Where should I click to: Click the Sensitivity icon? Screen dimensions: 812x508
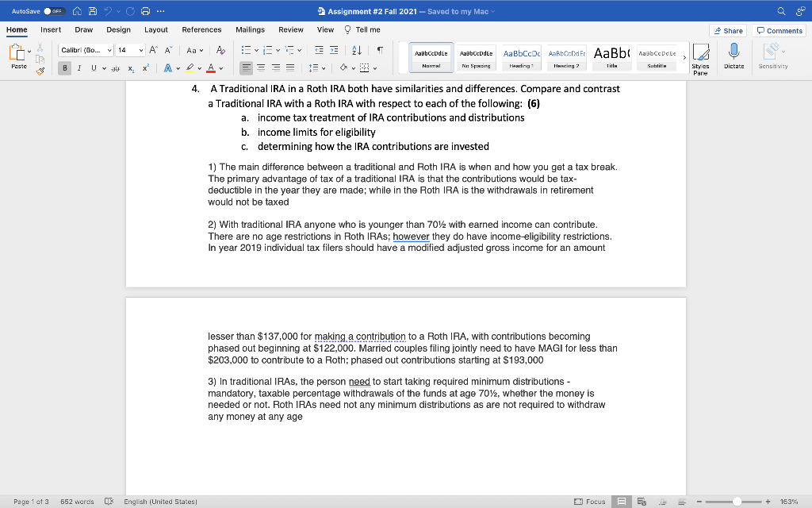point(771,52)
